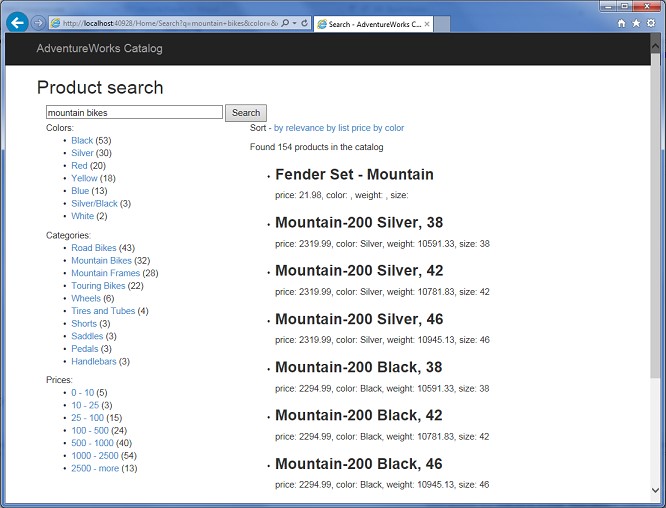Filter by White color
This screenshot has height=508, width=666.
83,216
